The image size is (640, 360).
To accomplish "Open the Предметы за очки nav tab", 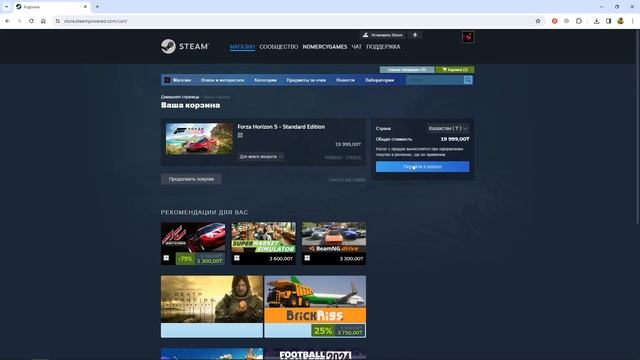I will [306, 80].
